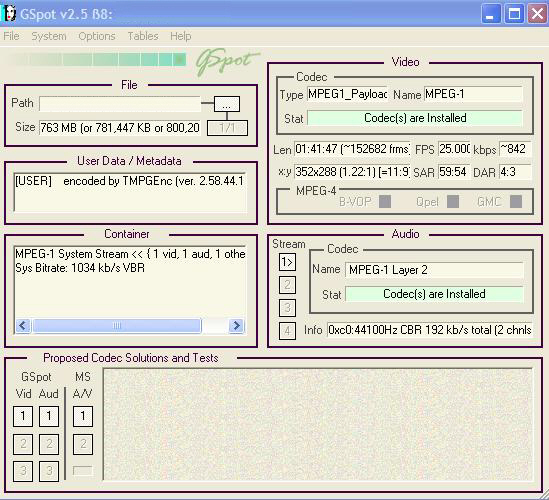Click GSpot Aud test button 3
The width and height of the screenshot is (549, 500).
pyautogui.click(x=49, y=471)
